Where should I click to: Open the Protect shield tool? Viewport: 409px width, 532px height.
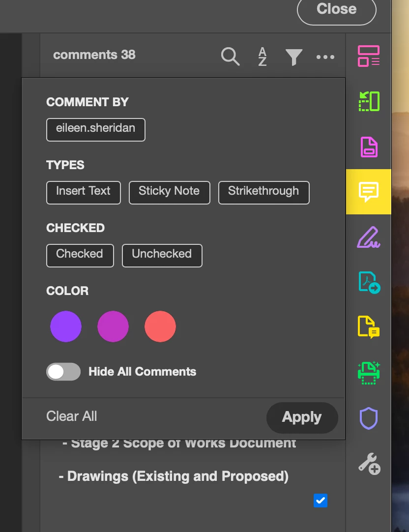click(368, 419)
